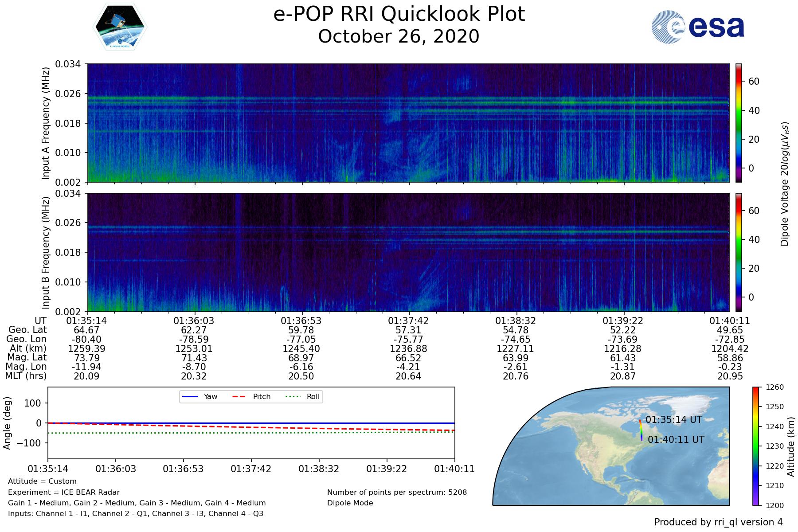This screenshot has height=532, width=798.
Task: Click the 01:38:32 UT label under spectrogram
Action: [x=515, y=321]
